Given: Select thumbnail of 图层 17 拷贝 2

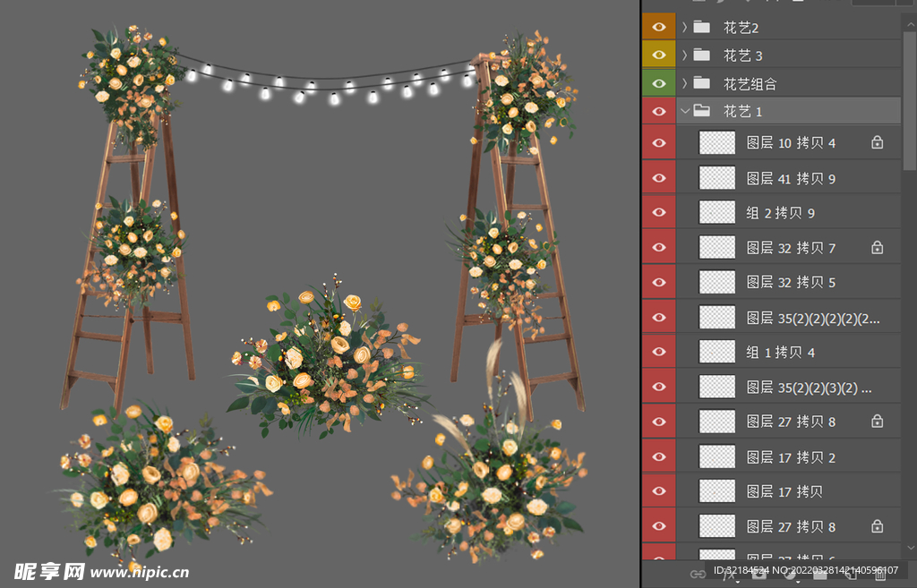Looking at the screenshot, I should 717,456.
